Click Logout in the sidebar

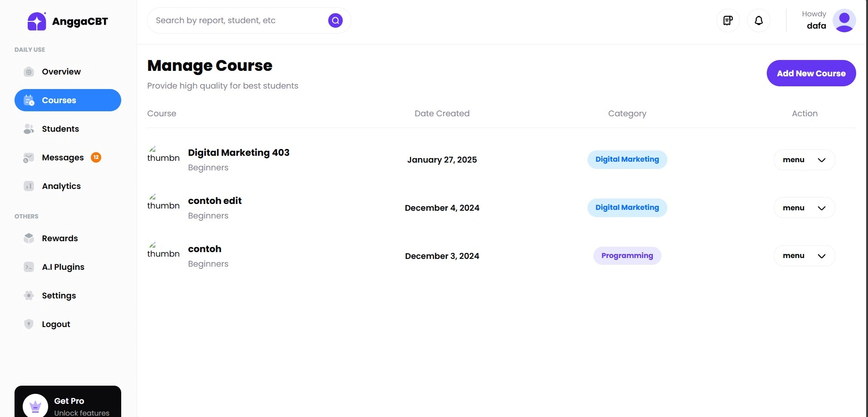click(x=56, y=324)
